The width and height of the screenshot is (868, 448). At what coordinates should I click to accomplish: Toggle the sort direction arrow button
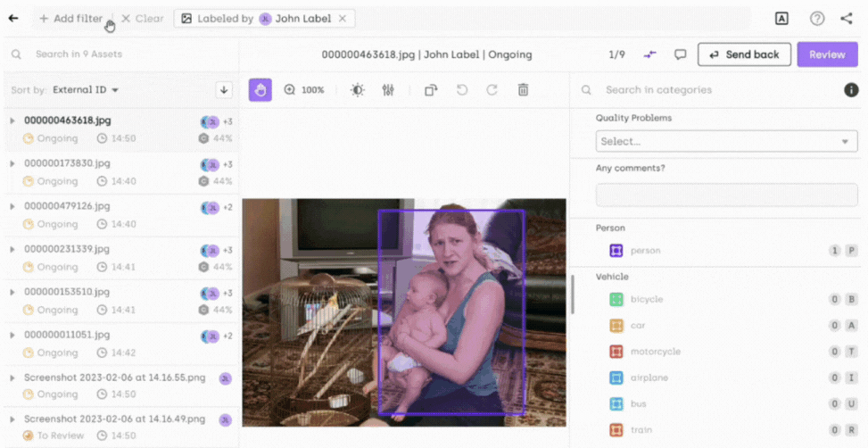[x=224, y=90]
